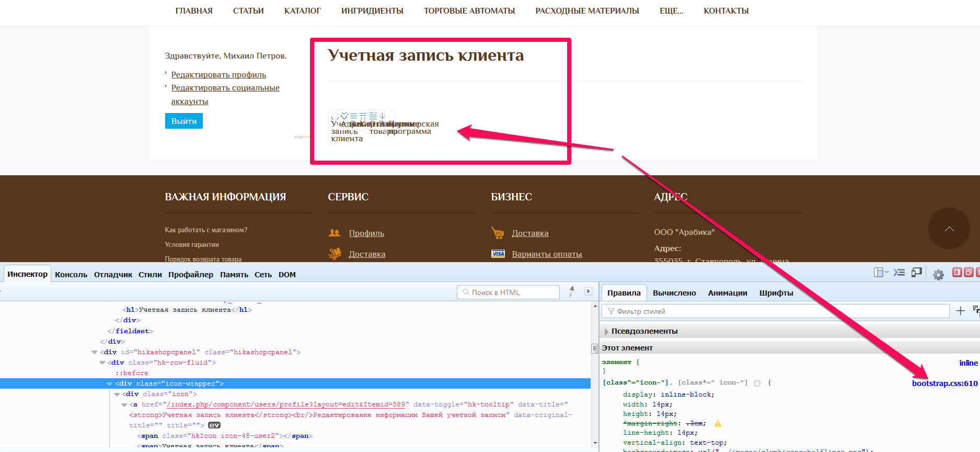
Task: Click the display: inline-block declaration
Action: [x=668, y=394]
